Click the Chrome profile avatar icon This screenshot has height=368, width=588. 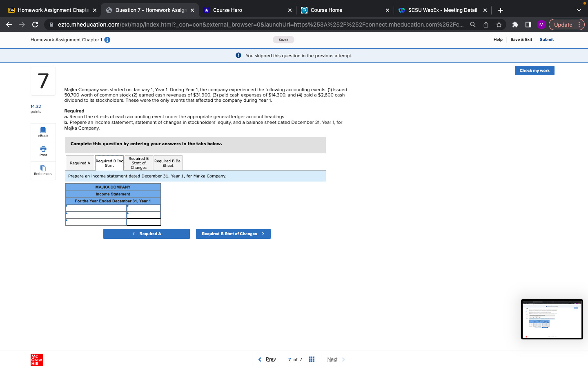[x=541, y=25]
